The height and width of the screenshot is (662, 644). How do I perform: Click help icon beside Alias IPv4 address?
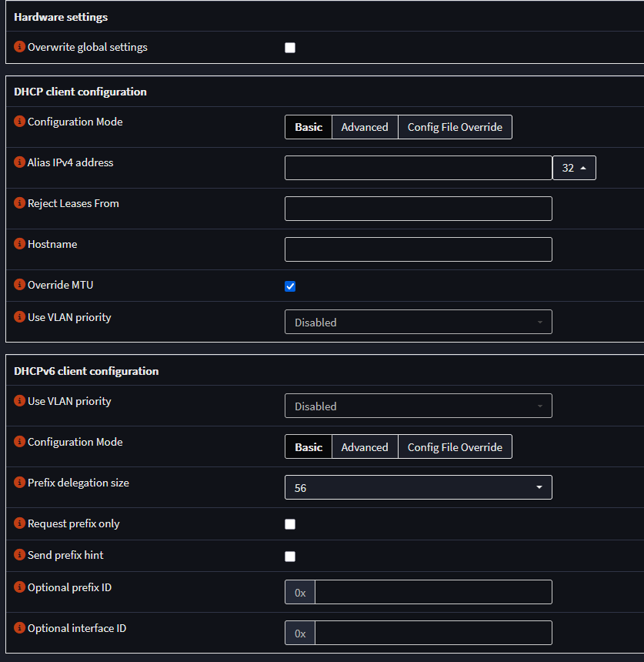point(20,162)
